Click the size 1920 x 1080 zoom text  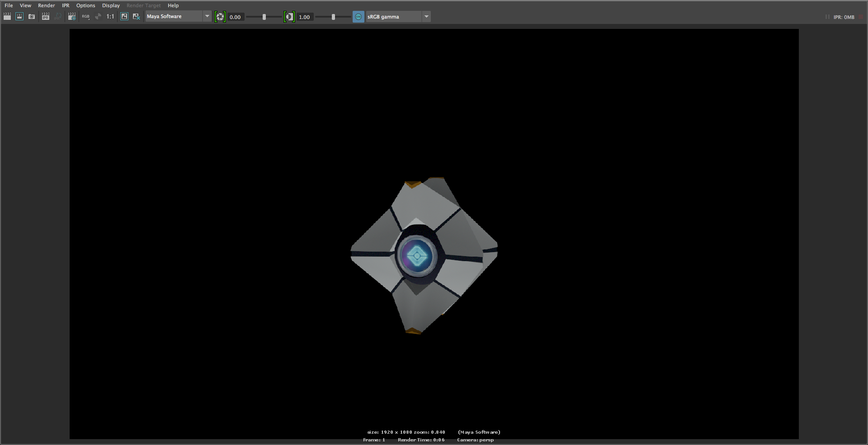click(406, 432)
